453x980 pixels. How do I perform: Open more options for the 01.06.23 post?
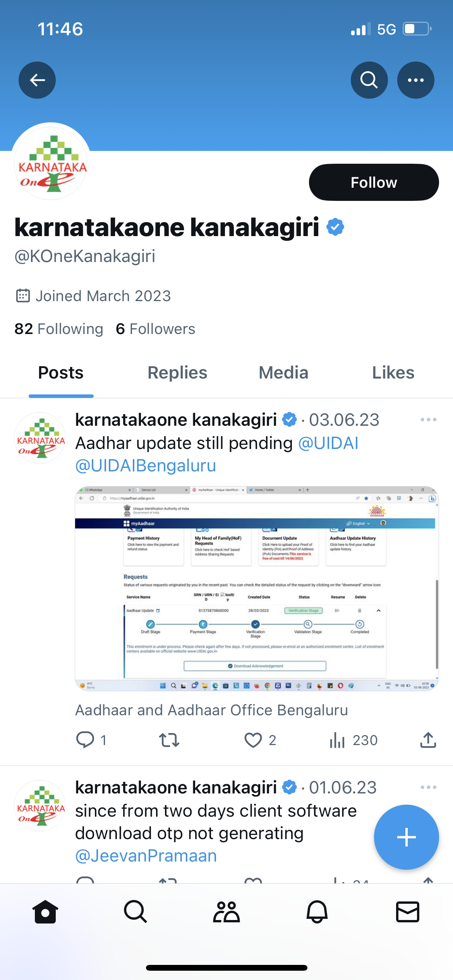(428, 787)
